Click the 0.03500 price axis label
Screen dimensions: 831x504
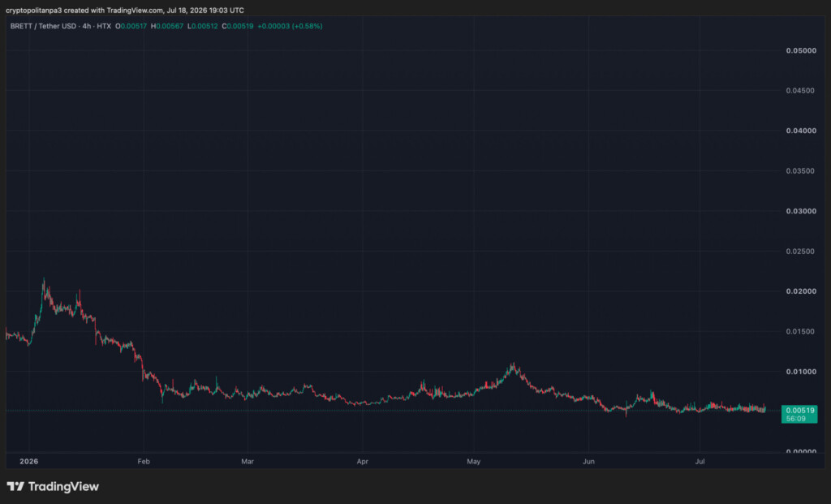pos(801,171)
